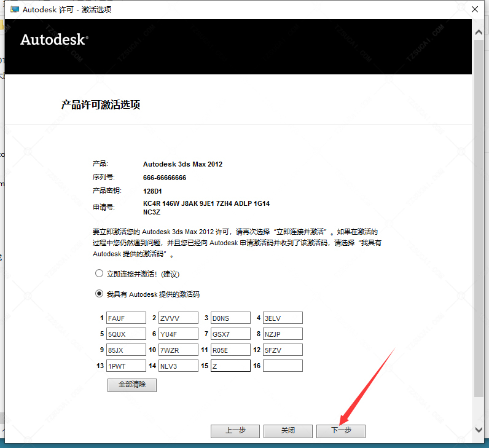Select 'Connect now and activate' radio option
This screenshot has height=448, width=489.
point(99,273)
